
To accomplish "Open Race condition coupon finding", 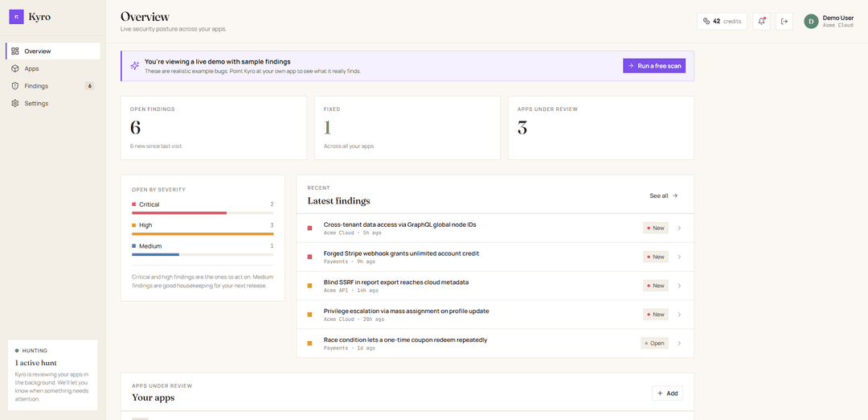I will point(495,344).
